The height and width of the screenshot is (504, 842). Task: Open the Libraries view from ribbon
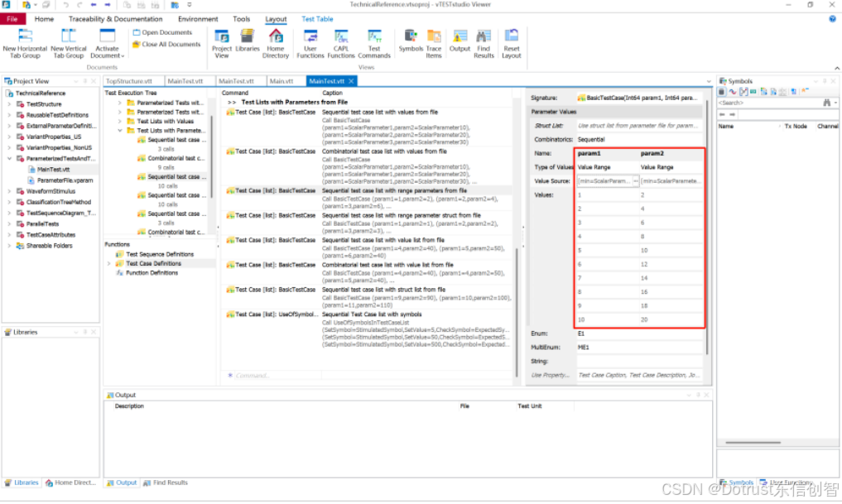[247, 41]
